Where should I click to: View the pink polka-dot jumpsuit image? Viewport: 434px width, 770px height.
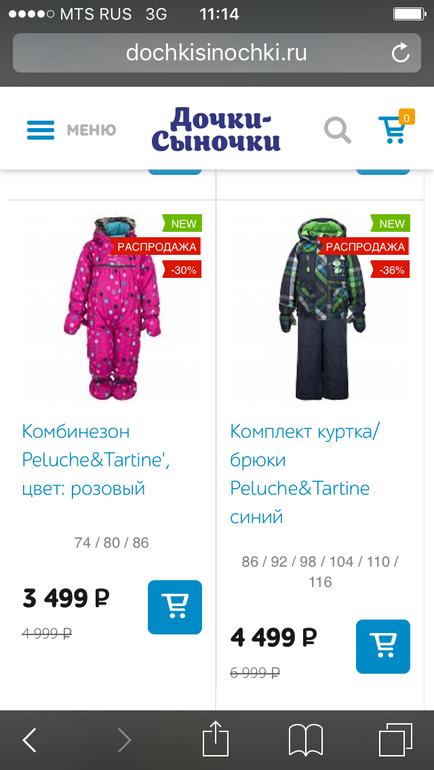[x=112, y=308]
